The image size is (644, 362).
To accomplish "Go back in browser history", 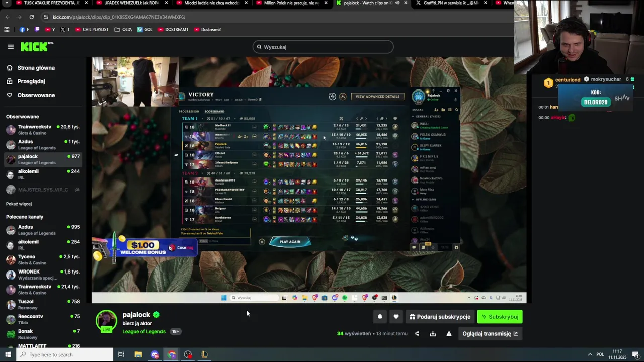I will [x=7, y=17].
